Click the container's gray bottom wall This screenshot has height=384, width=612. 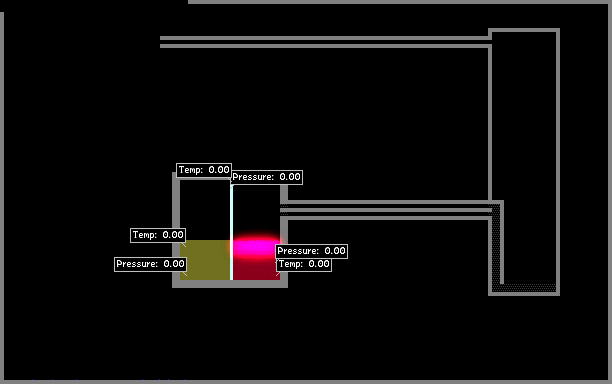(230, 284)
